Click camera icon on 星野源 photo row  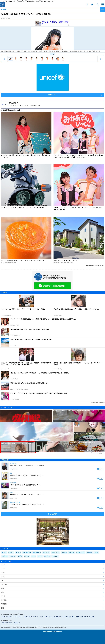pos(98,478)
